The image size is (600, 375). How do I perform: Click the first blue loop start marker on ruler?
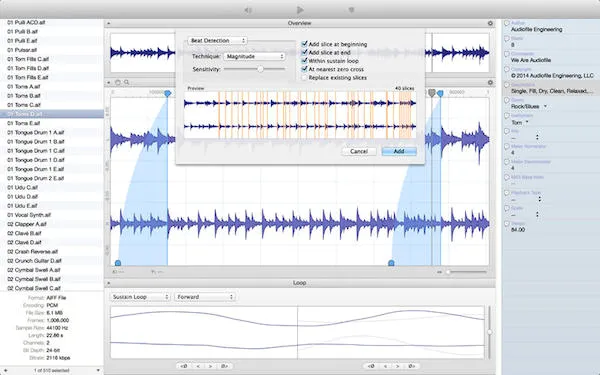tap(167, 93)
